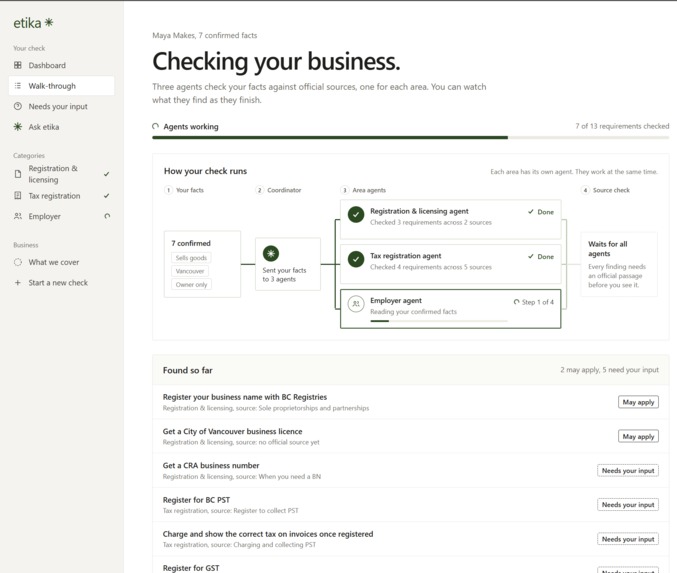Click the 7 confirmed heading

tap(191, 243)
